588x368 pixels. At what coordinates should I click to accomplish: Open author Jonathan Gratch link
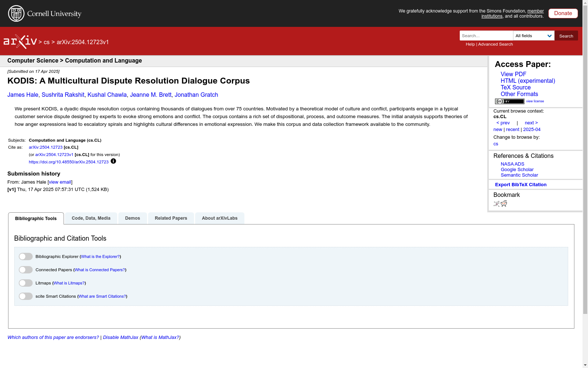coord(196,95)
